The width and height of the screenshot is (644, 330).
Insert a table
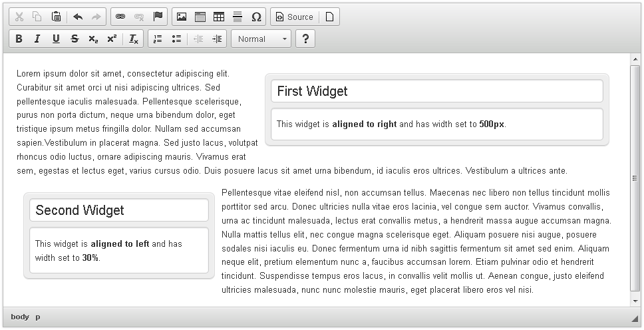(x=219, y=17)
